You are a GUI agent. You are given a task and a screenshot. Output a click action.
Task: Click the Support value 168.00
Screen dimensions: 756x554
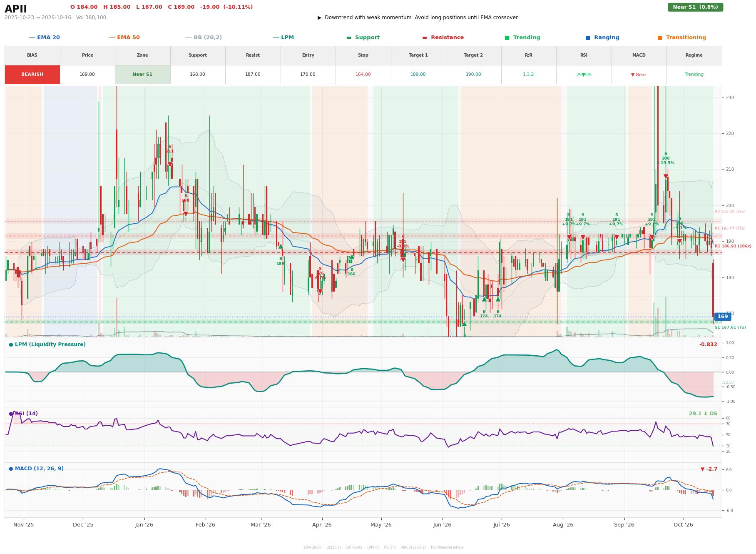(x=198, y=75)
